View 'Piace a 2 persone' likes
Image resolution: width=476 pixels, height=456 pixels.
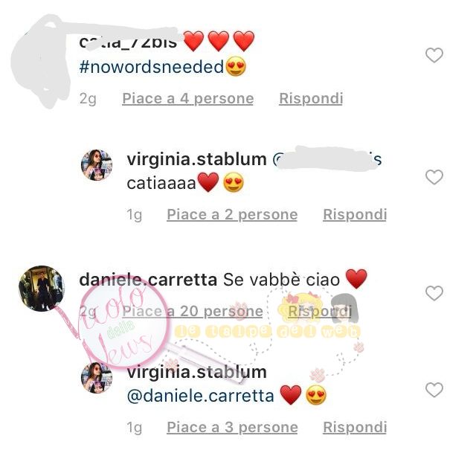click(232, 215)
